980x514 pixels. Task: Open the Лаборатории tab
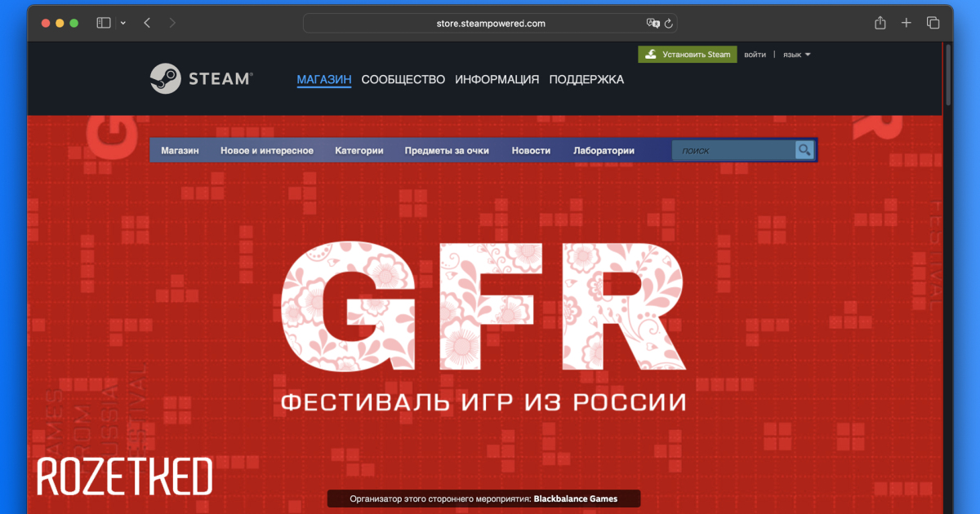pyautogui.click(x=604, y=151)
